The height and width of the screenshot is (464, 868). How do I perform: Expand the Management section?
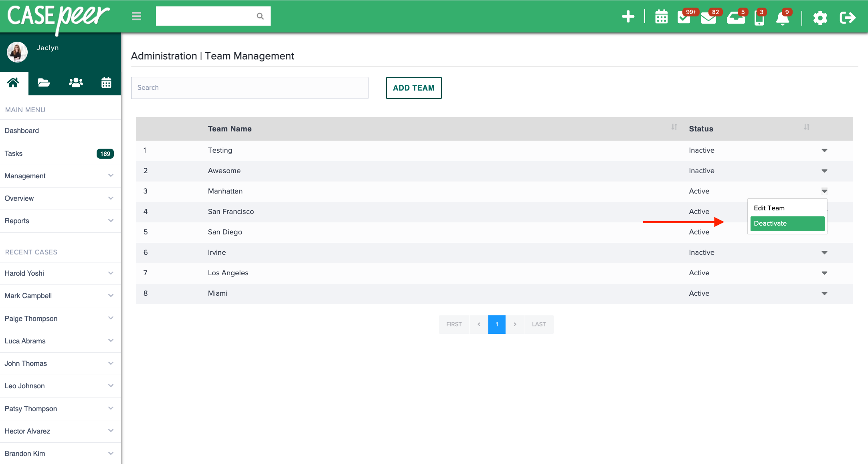pyautogui.click(x=60, y=176)
